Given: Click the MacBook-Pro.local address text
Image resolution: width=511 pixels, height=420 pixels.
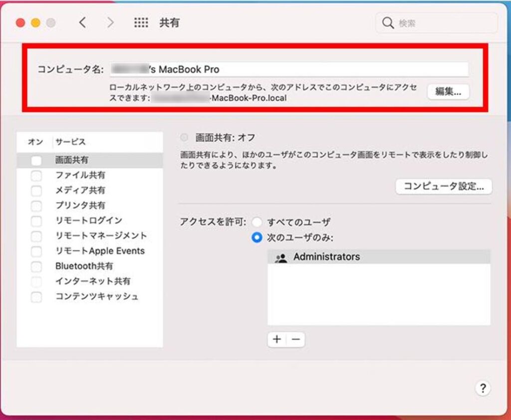Looking at the screenshot, I should click(x=249, y=98).
